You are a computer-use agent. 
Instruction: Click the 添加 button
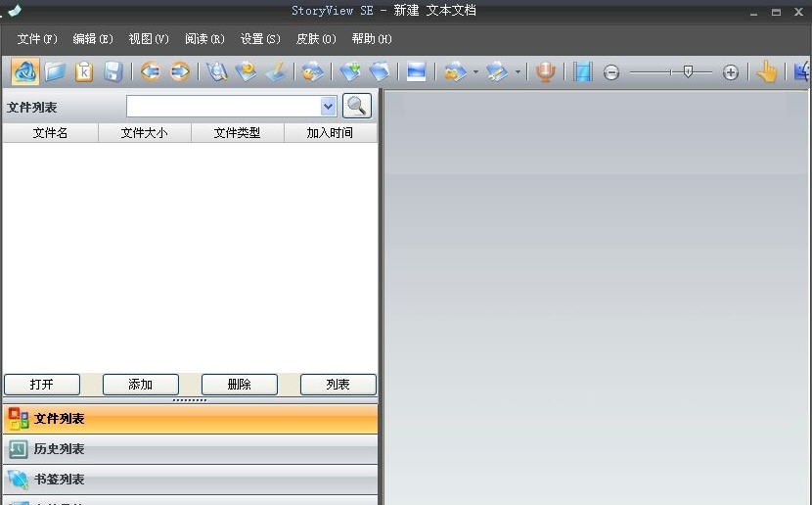point(141,385)
